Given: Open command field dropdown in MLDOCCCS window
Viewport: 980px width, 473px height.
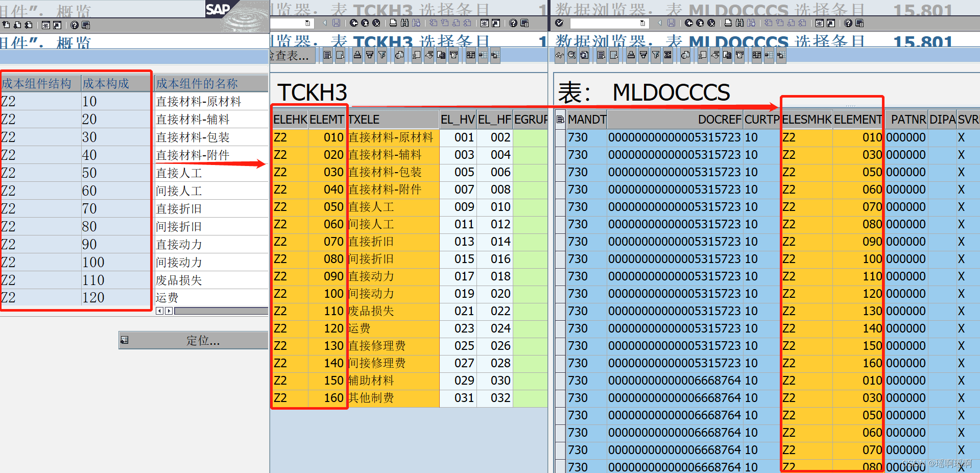Looking at the screenshot, I should click(642, 23).
